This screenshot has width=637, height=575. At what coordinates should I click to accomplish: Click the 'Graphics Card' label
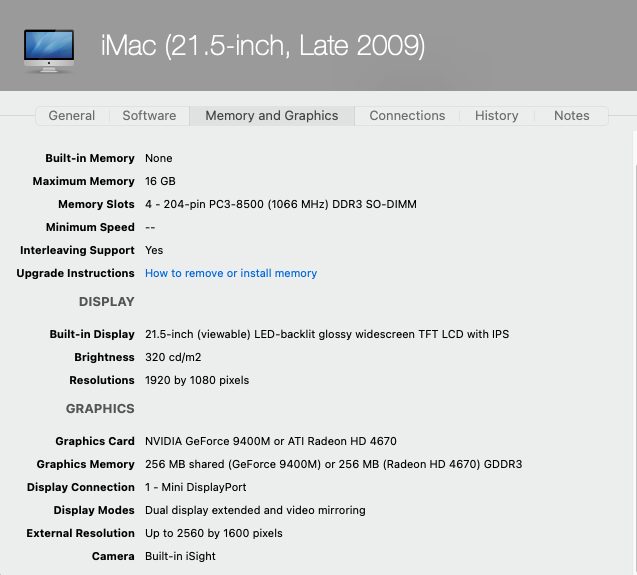coord(95,441)
